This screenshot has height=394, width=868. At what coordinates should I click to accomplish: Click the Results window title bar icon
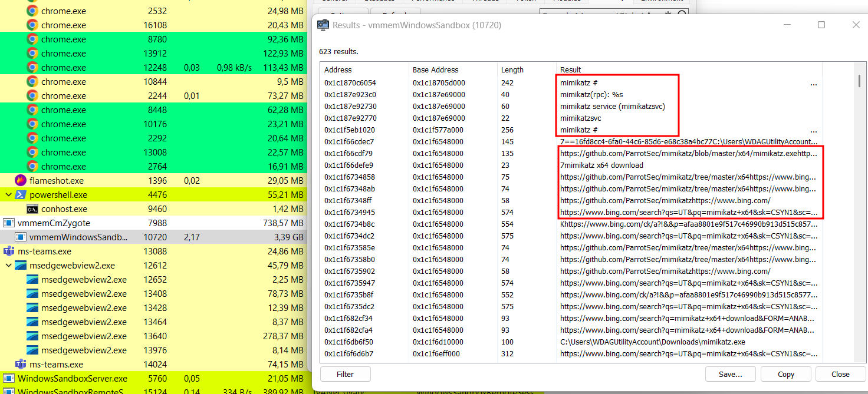click(323, 25)
